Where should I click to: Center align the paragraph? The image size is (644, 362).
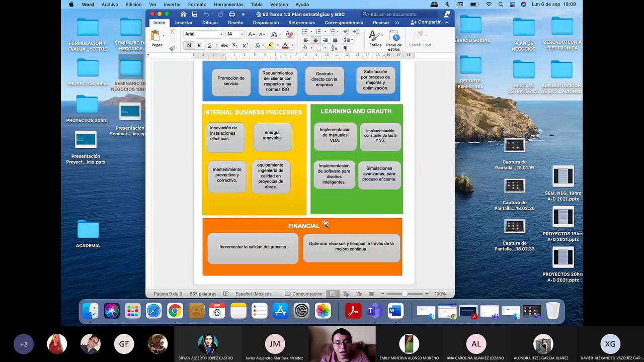315,40
